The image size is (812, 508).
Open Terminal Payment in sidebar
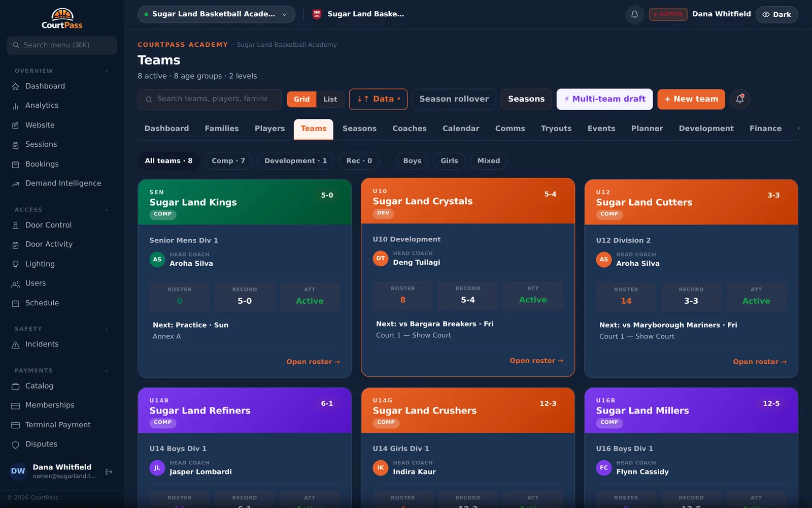pyautogui.click(x=58, y=425)
